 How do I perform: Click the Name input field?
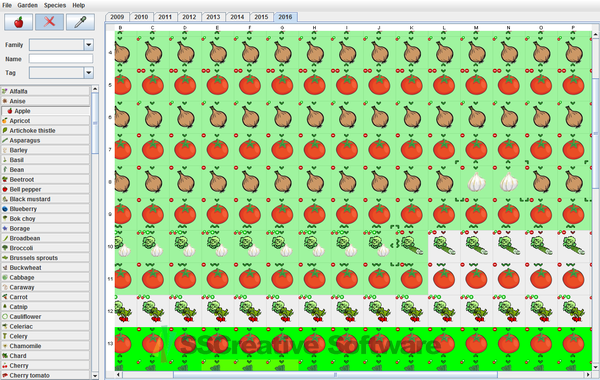tap(61, 59)
